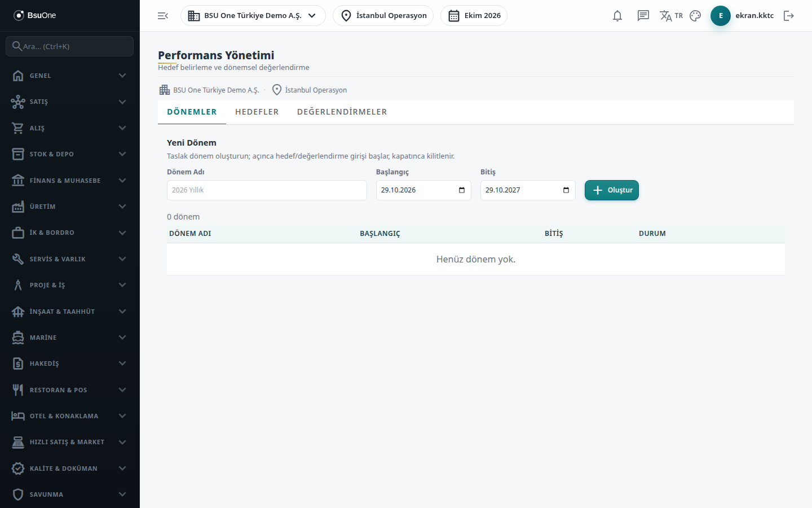Sort by the Dönem Adı column header
This screenshot has height=508, width=812.
click(x=190, y=234)
